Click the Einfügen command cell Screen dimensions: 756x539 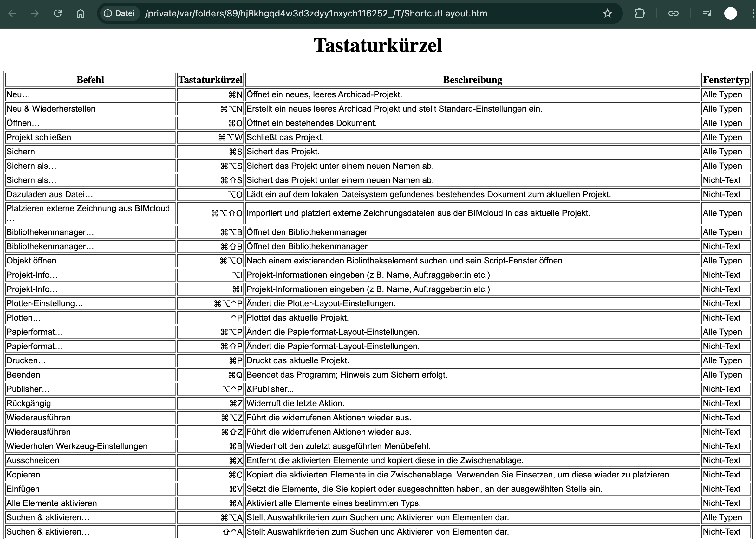pyautogui.click(x=90, y=489)
